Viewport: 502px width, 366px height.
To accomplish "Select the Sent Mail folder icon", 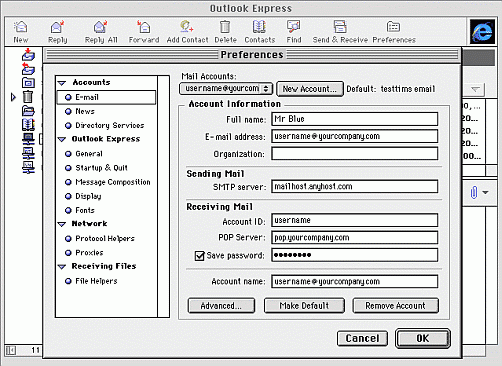I will coord(28,82).
